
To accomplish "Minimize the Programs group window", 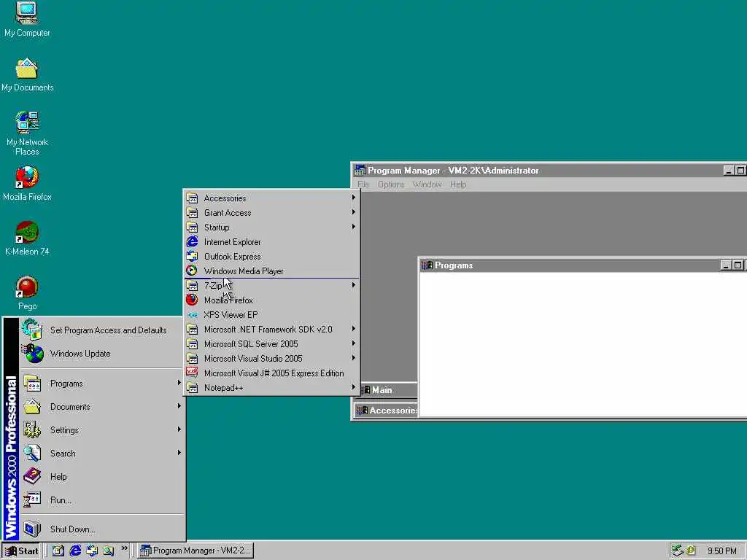I will click(726, 265).
